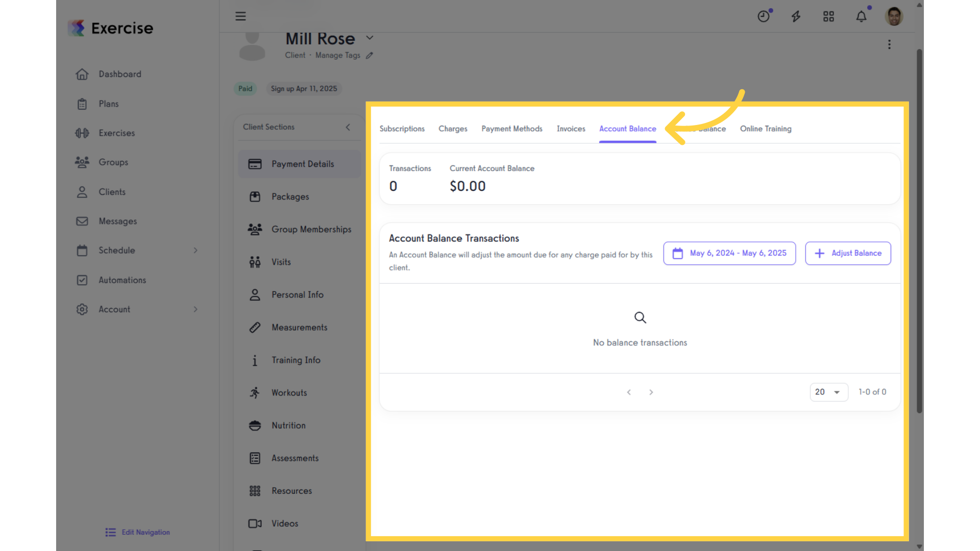The width and height of the screenshot is (980, 551).
Task: Open the apps grid icon
Action: coord(828,16)
